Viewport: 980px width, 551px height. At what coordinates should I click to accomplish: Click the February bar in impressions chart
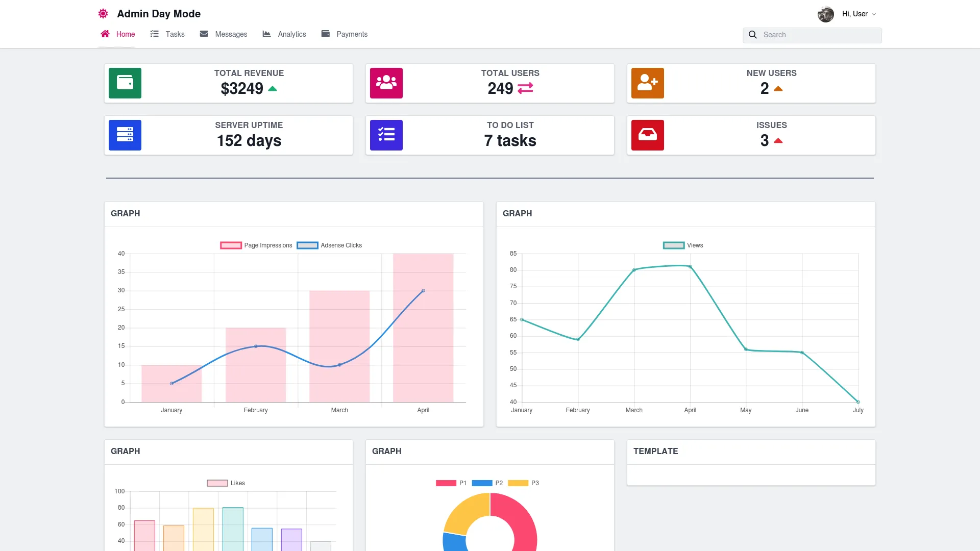coord(256,365)
